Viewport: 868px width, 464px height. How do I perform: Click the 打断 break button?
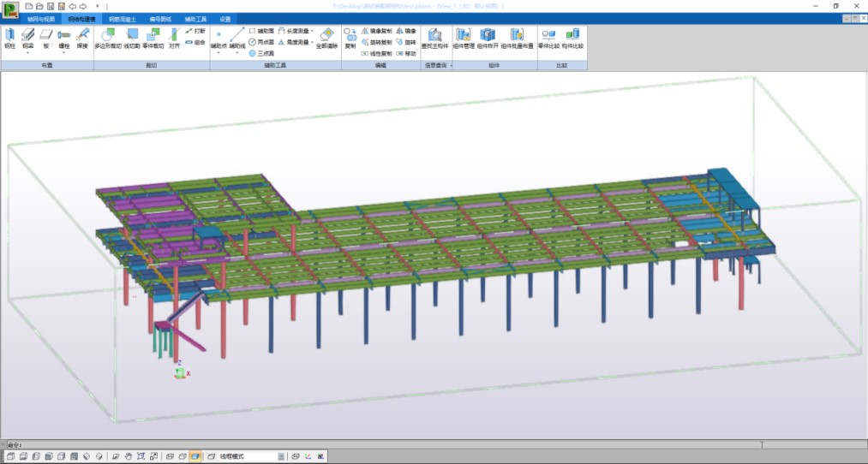pyautogui.click(x=195, y=31)
